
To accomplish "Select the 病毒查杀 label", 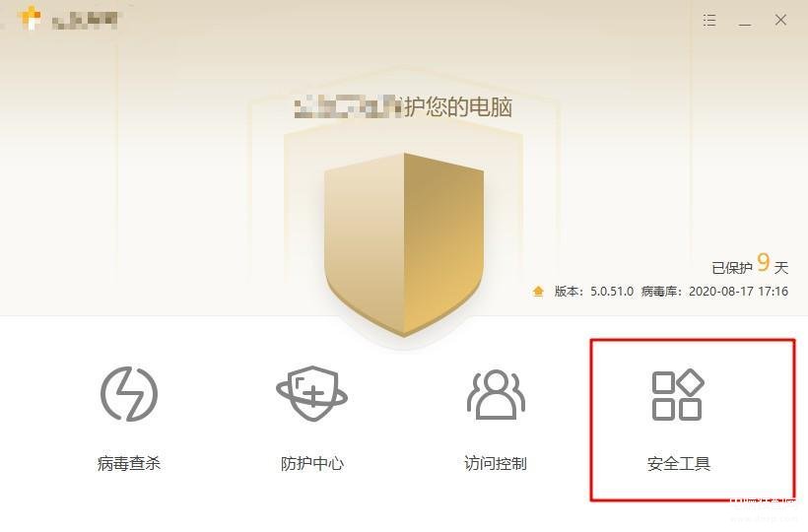I will click(x=129, y=463).
